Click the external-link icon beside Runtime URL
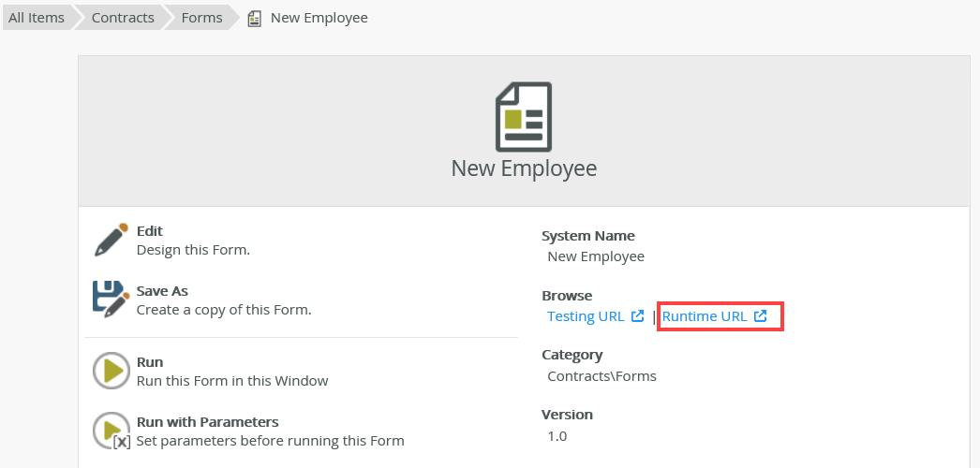 [x=761, y=316]
